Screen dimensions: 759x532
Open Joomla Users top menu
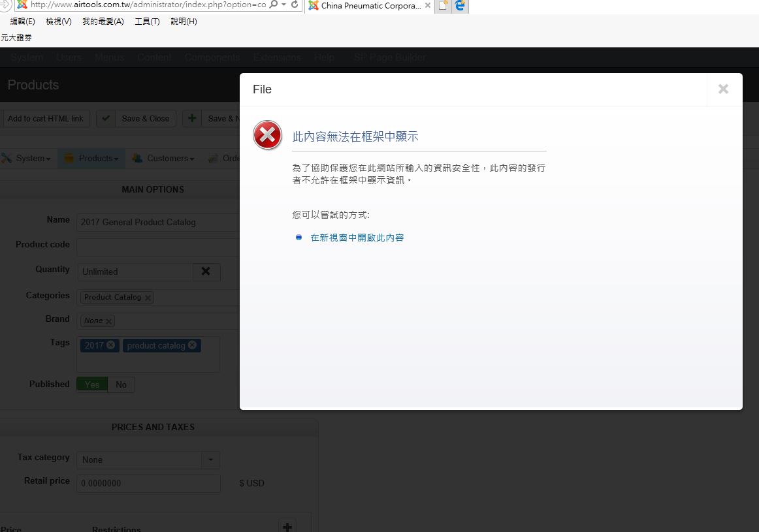click(x=69, y=57)
